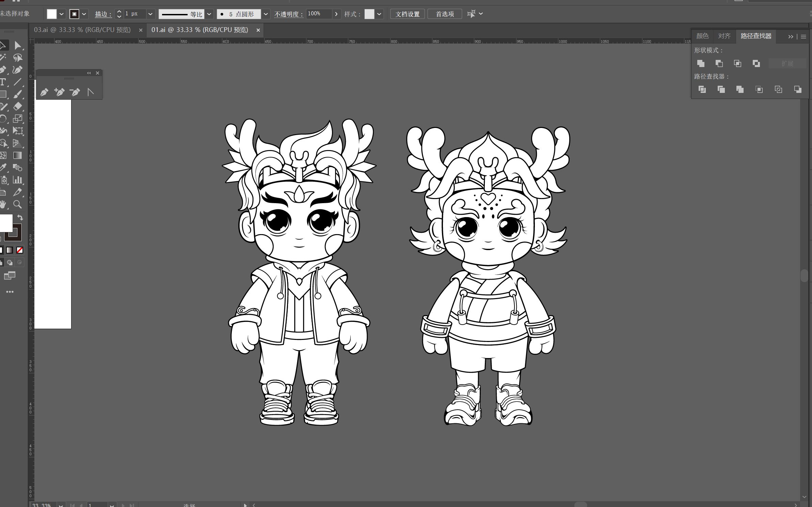Click the Minus Back pathfinder icon
This screenshot has height=507, width=812.
coord(797,89)
